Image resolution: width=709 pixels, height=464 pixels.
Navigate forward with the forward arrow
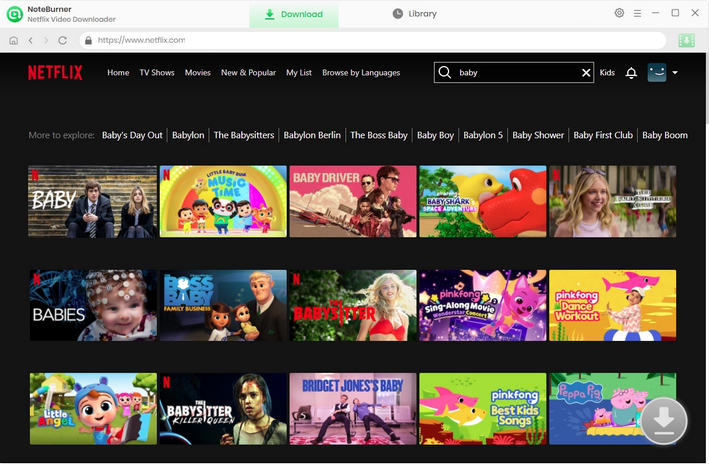tap(46, 40)
